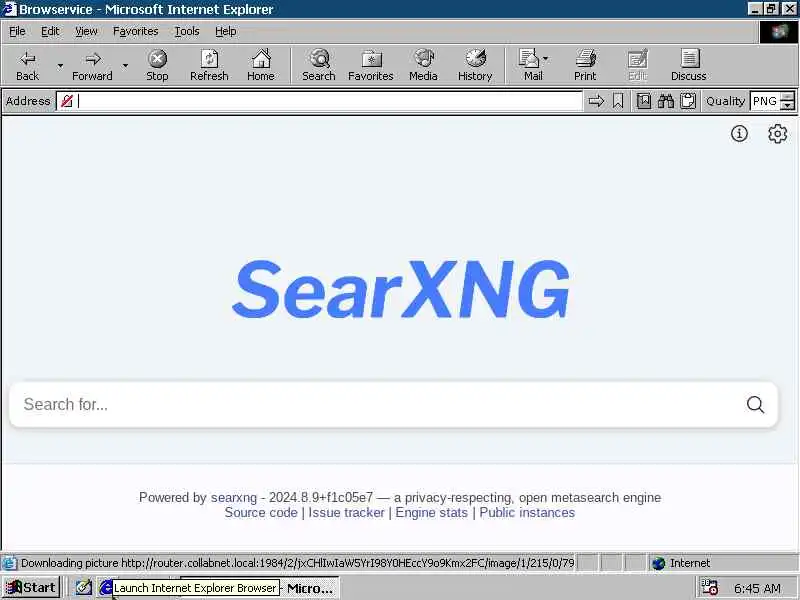Viewport: 800px width, 600px height.
Task: Open the Back history dropdown arrow
Action: [60, 65]
